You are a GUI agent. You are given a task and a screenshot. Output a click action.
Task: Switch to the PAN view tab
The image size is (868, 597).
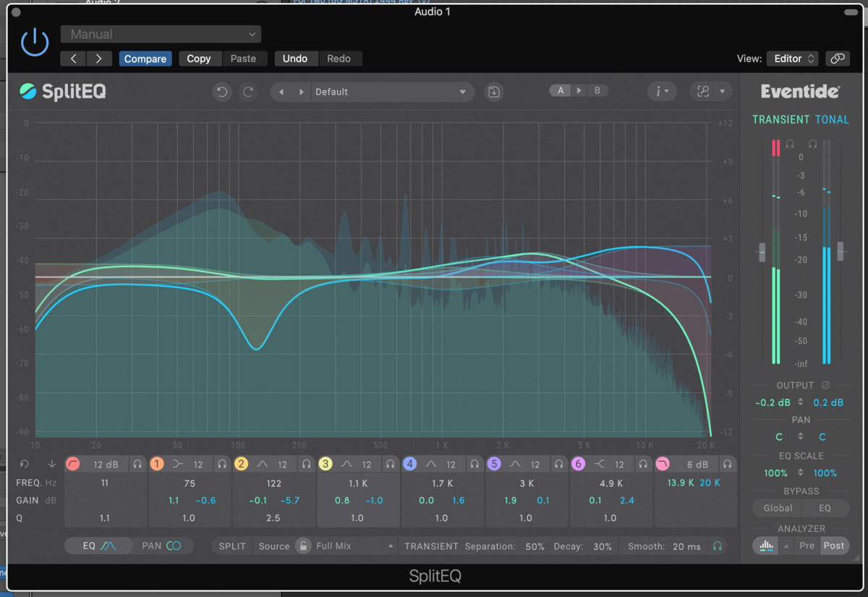[x=161, y=546]
